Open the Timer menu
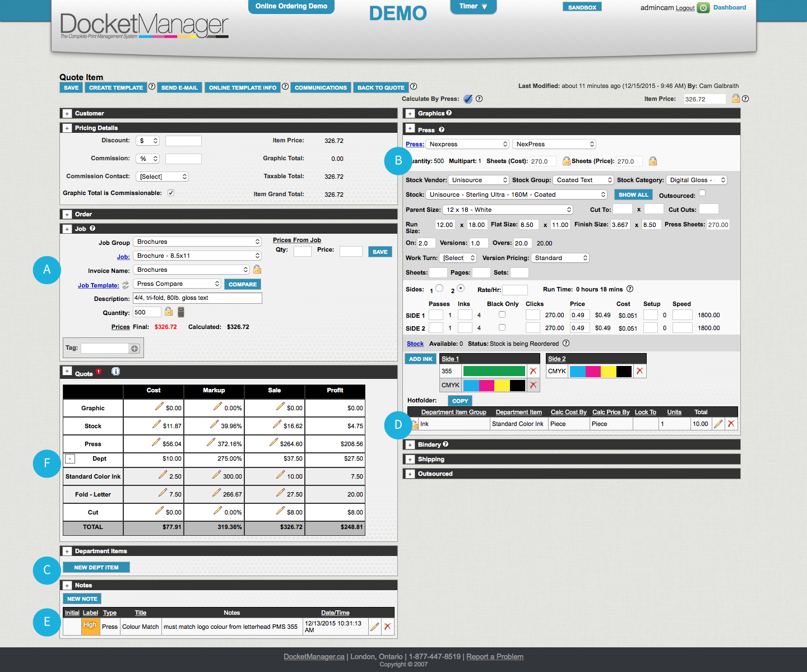This screenshot has width=807, height=672. tap(473, 7)
